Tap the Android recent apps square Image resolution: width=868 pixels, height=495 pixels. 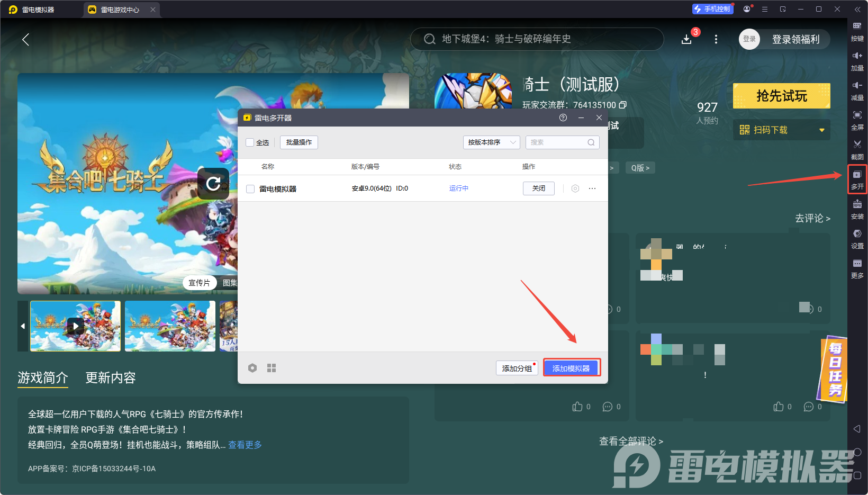coord(857,475)
